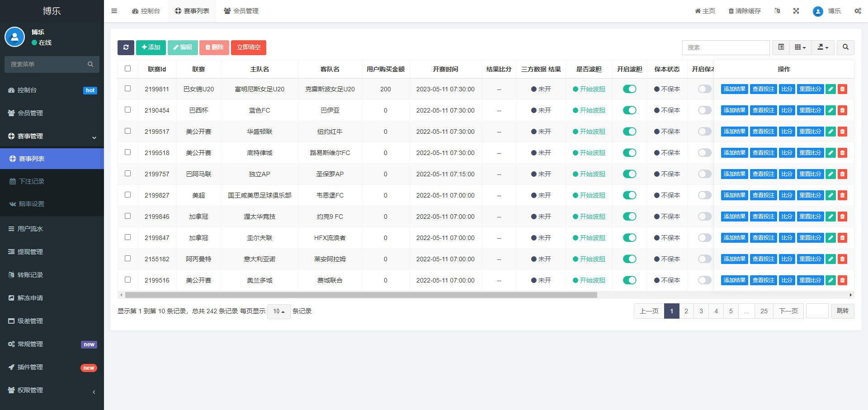Click the refresh icon button in the toolbar
868x410 pixels.
tap(126, 47)
